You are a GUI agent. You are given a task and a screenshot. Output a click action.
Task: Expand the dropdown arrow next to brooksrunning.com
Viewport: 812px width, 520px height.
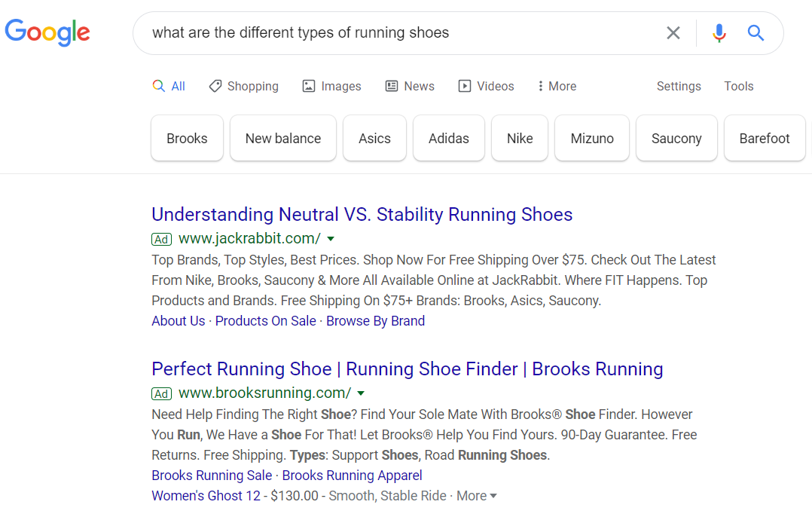click(x=361, y=393)
